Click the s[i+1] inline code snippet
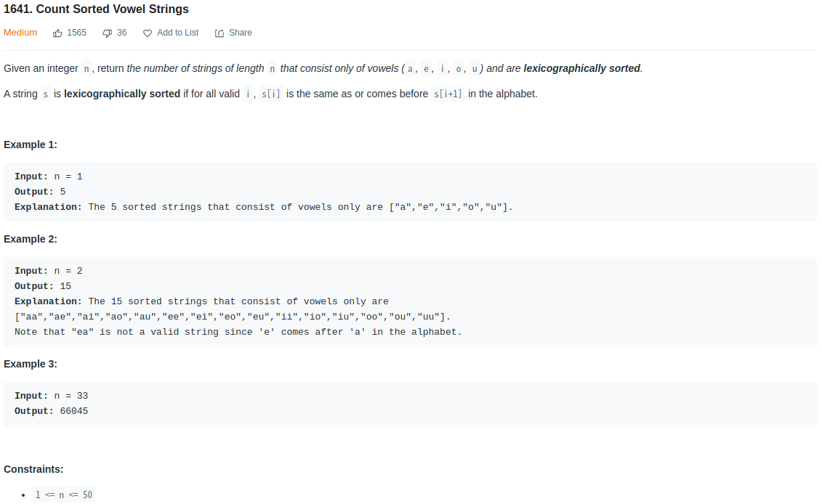Screen dimensions: 822x504 [x=448, y=94]
